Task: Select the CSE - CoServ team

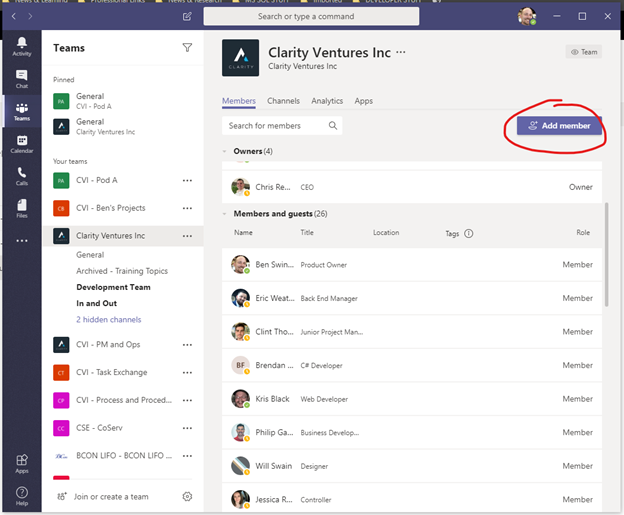Action: 99,428
